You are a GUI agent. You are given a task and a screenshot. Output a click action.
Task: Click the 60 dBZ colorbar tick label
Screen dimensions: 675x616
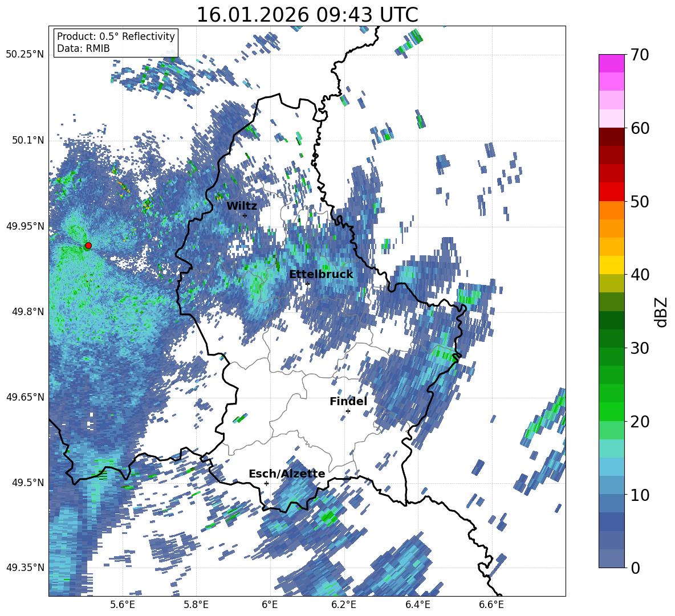click(640, 128)
